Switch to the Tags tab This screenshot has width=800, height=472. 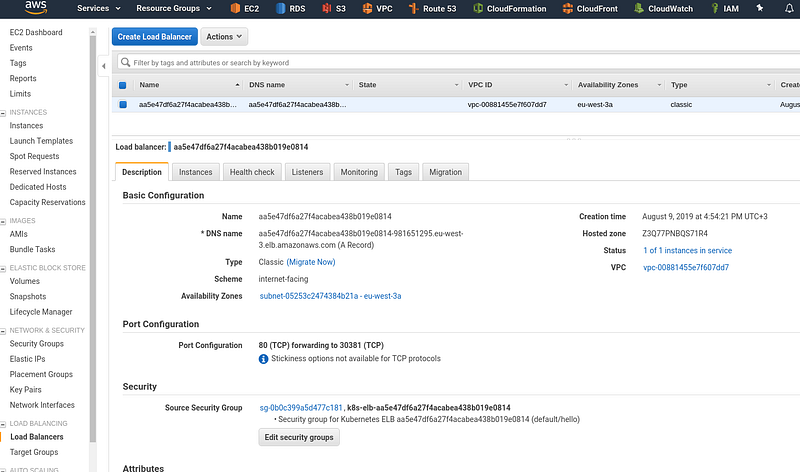403,172
